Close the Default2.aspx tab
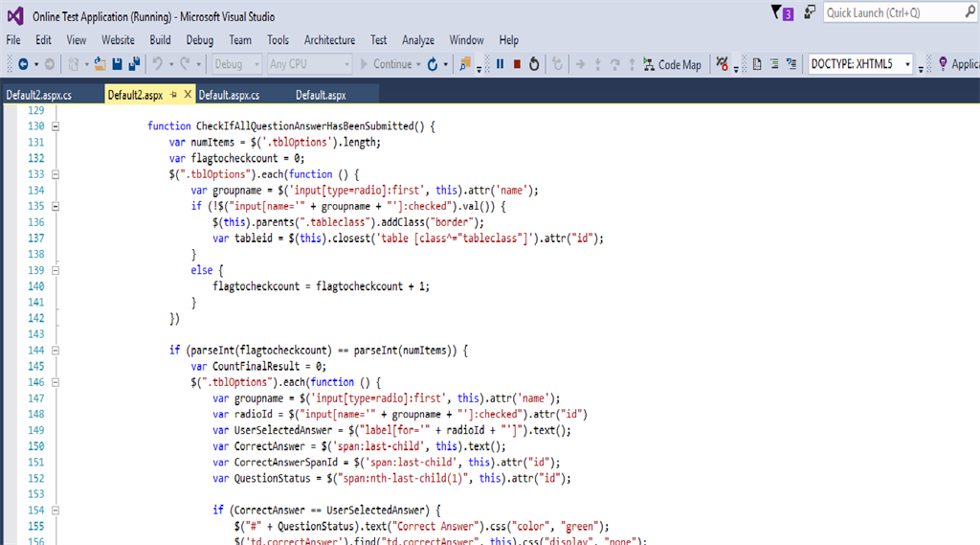Screen dimensions: 980x545 187,95
